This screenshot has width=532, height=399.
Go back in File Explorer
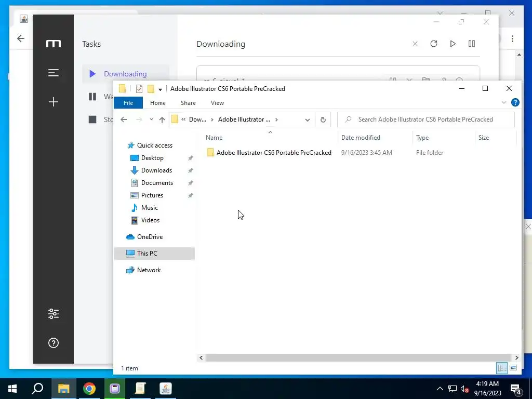pyautogui.click(x=124, y=119)
